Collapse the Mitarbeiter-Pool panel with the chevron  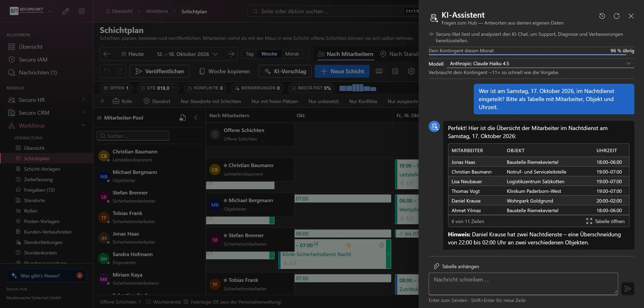pyautogui.click(x=196, y=118)
